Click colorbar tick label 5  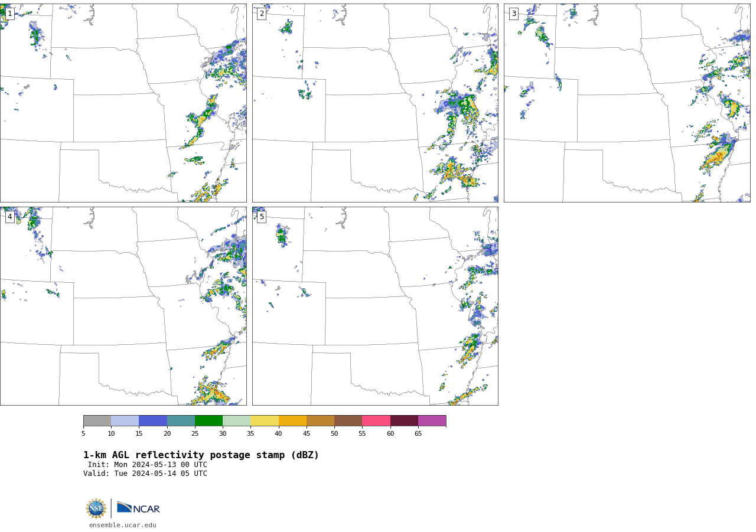pos(83,434)
